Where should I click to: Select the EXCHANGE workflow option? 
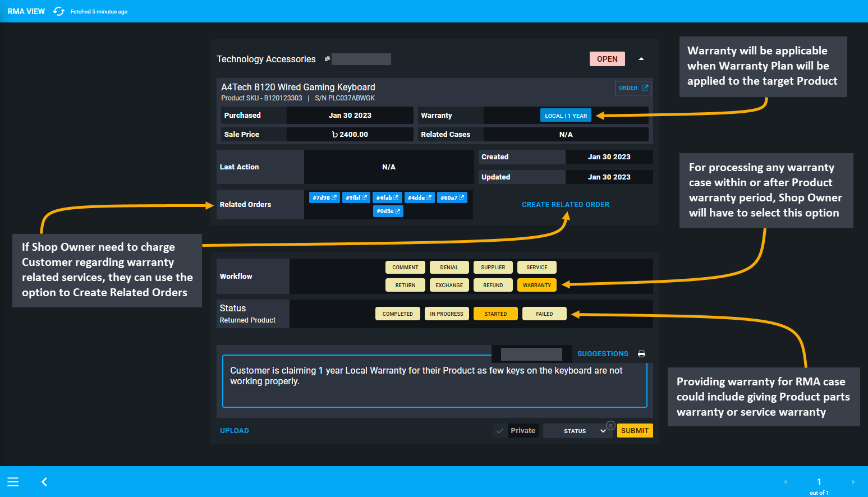pyautogui.click(x=449, y=286)
